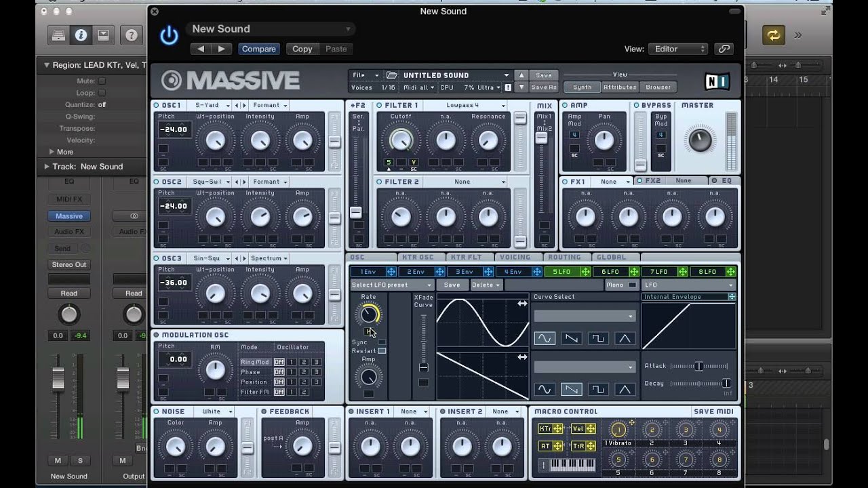Screen dimensions: 868x488
Task: Click the Logic cycle loop icon
Action: [x=773, y=35]
